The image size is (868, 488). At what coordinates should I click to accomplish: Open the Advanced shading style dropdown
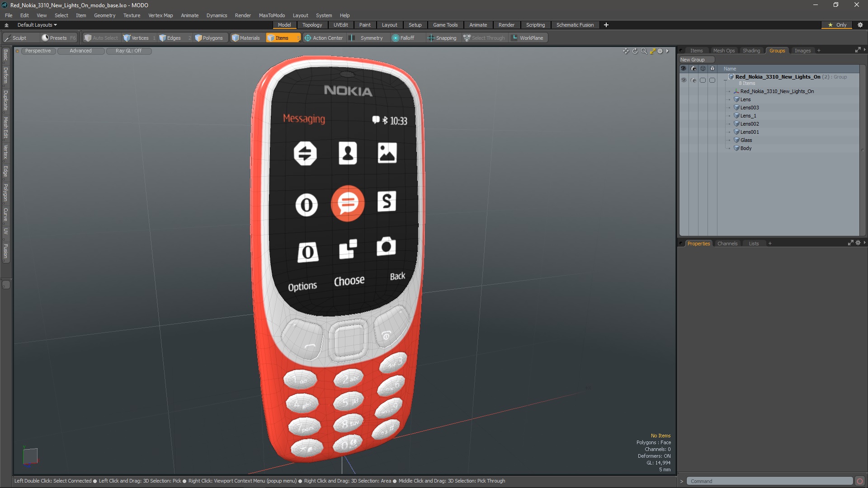(80, 51)
